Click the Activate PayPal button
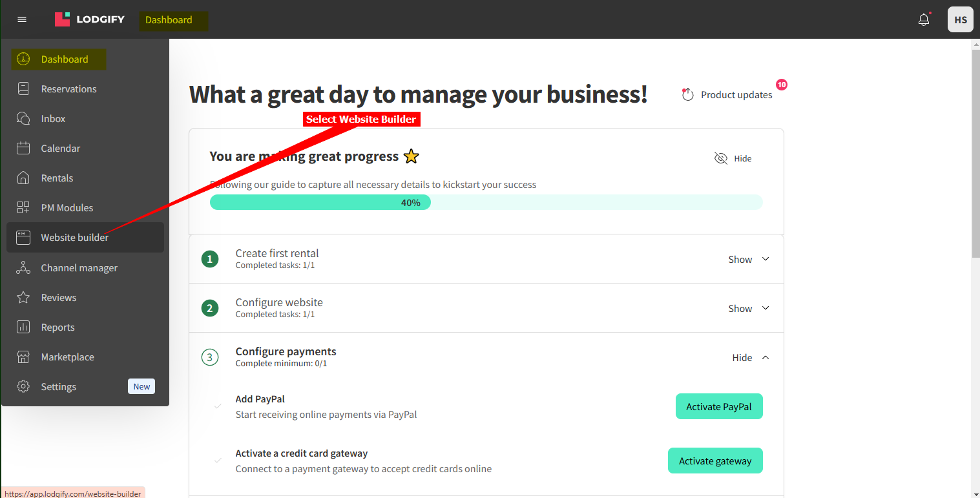 click(x=719, y=406)
